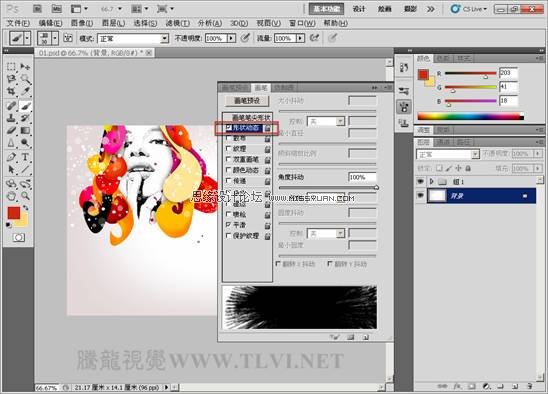The image size is (548, 394).
Task: Launch Bridge from the application bar
Action: pyautogui.click(x=37, y=9)
